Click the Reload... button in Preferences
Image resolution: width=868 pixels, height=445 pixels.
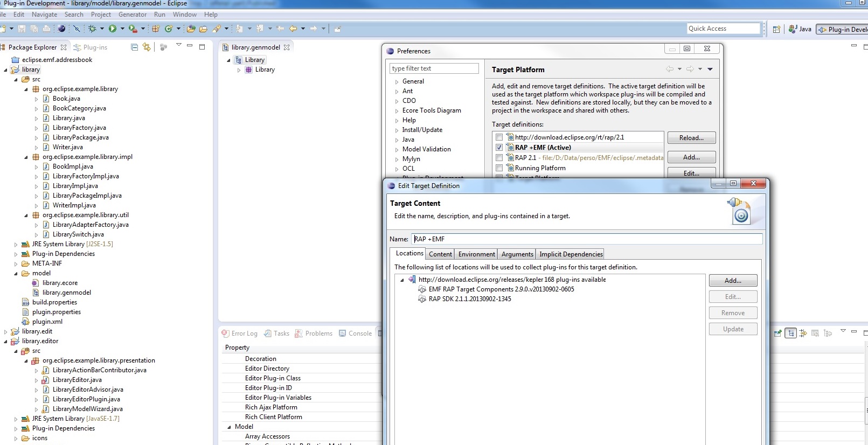click(691, 138)
